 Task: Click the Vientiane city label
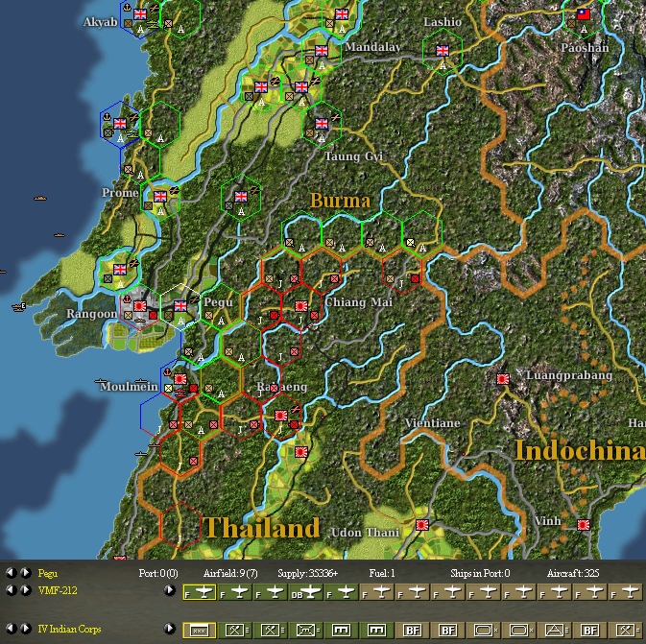click(x=432, y=423)
